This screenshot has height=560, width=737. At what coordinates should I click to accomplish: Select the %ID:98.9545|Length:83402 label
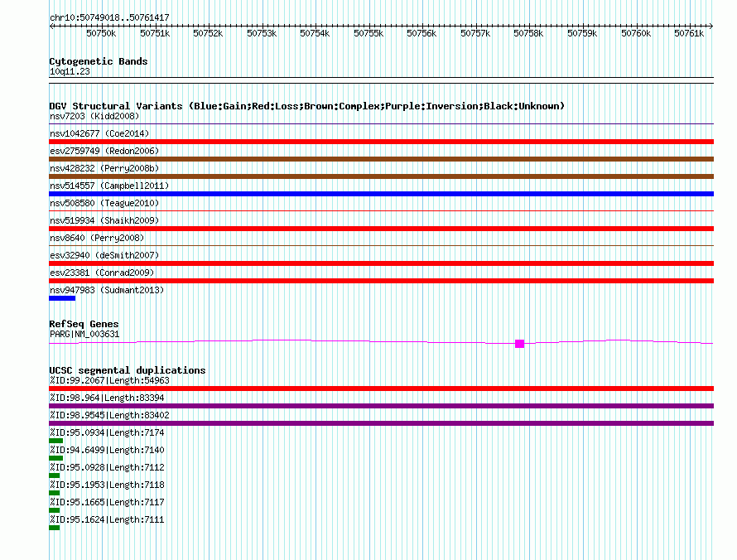109,415
